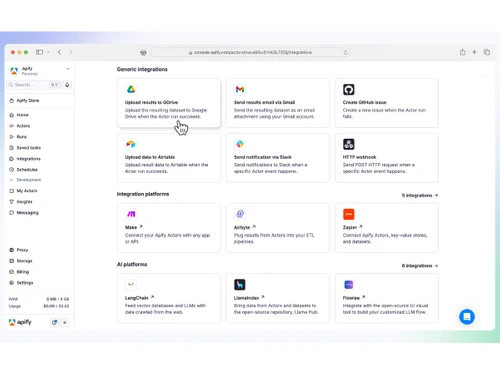The width and height of the screenshot is (500, 375).
Task: Open the LangChain external link
Action: point(139,298)
